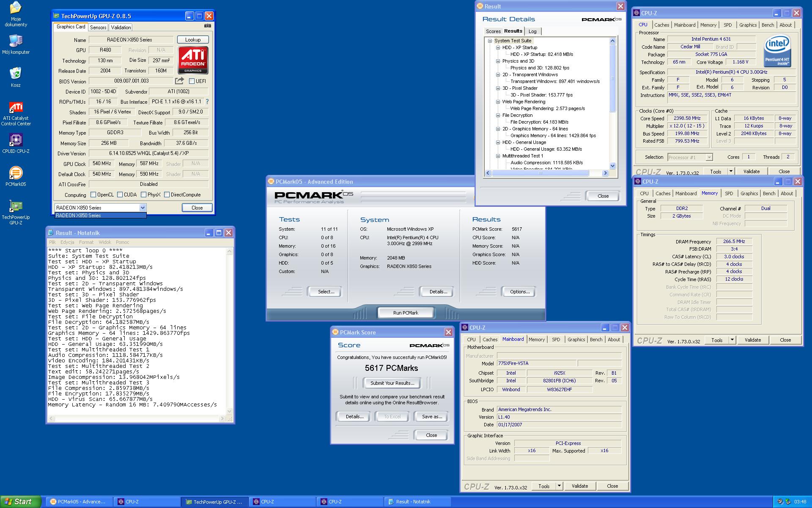
Task: Click the GPU-Z title bar icon
Action: point(57,16)
